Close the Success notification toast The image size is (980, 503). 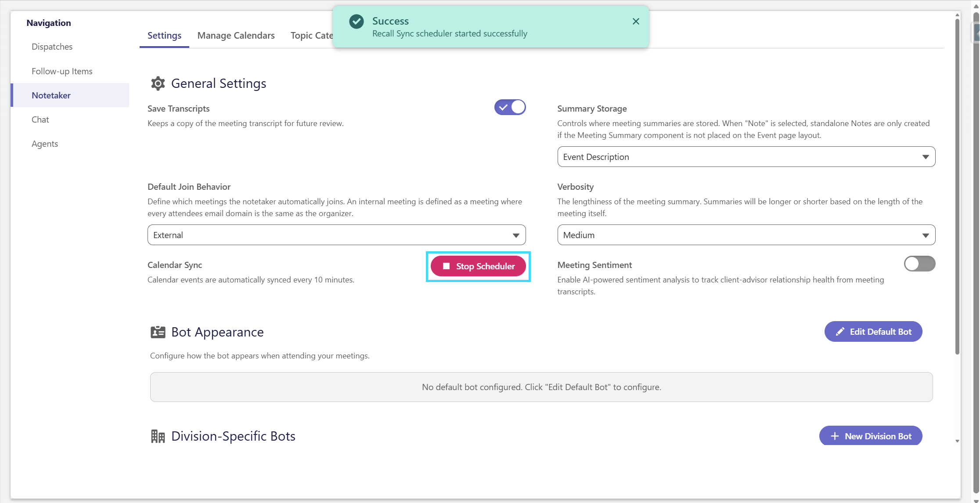click(636, 22)
